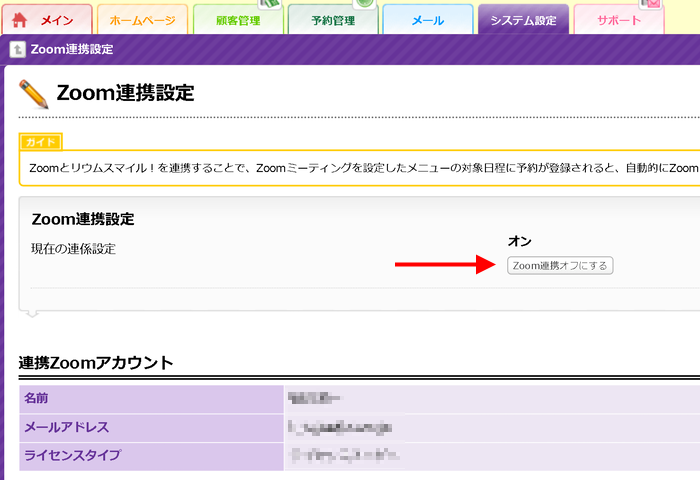The image size is (700, 480).
Task: Click the blurred value in the ライセンスタイプ row
Action: (344, 455)
